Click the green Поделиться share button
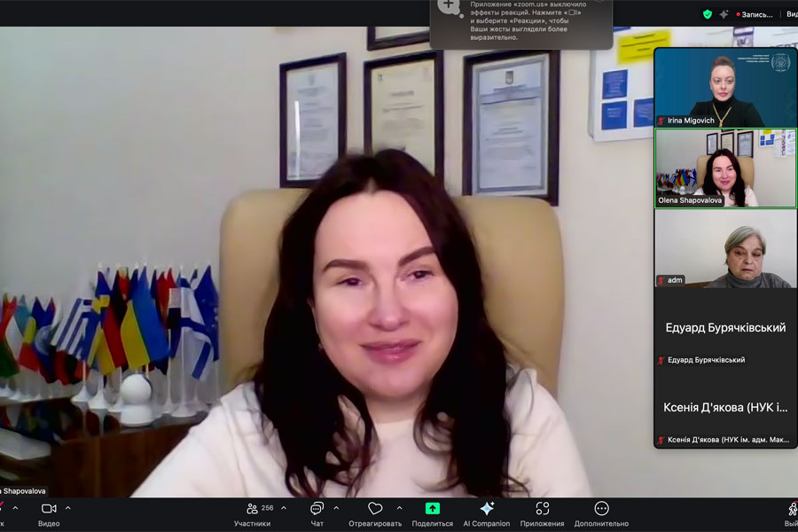 [x=433, y=508]
